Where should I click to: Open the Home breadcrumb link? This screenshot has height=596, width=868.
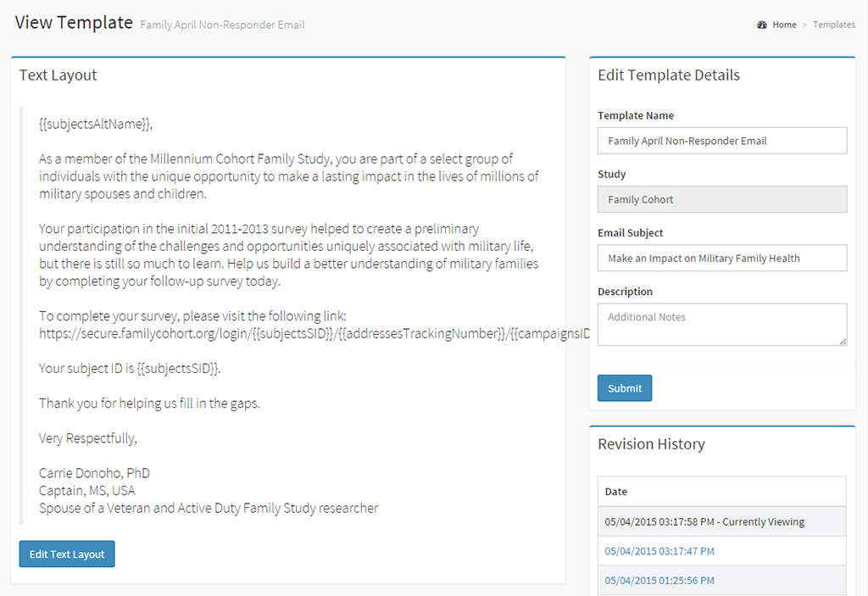pos(784,25)
